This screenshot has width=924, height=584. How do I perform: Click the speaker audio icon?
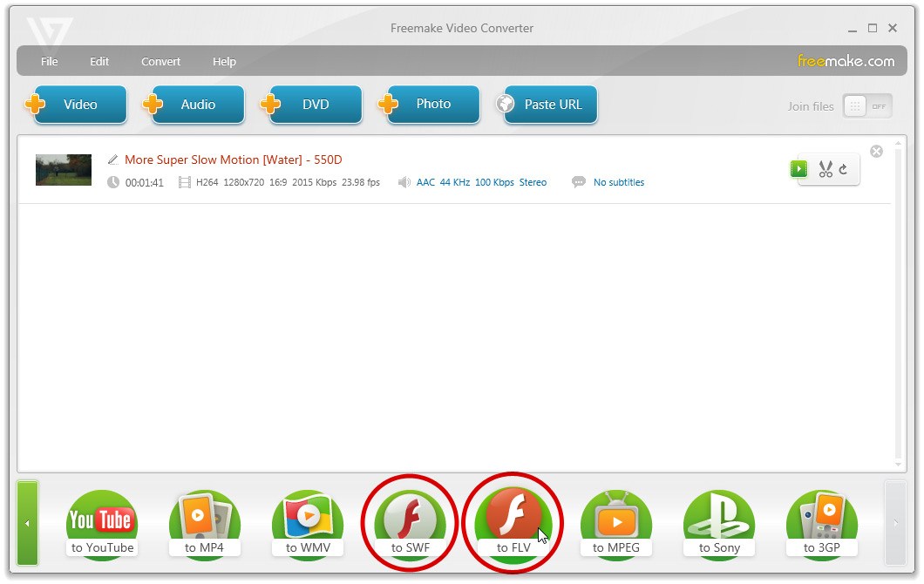coord(404,183)
